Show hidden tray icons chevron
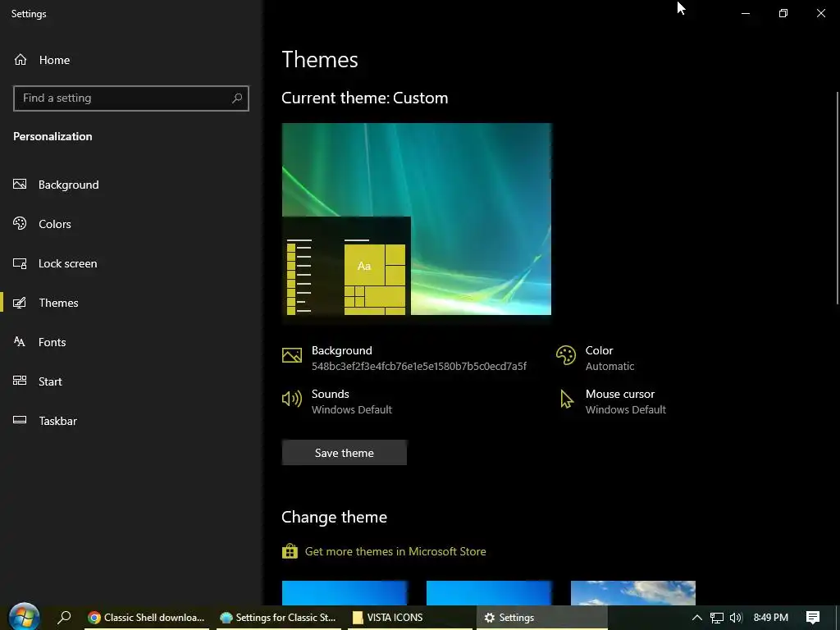The width and height of the screenshot is (840, 630). pyautogui.click(x=697, y=618)
